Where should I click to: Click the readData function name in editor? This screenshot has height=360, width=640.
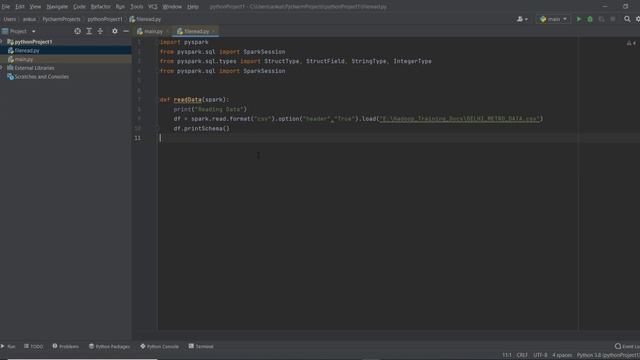coord(187,100)
